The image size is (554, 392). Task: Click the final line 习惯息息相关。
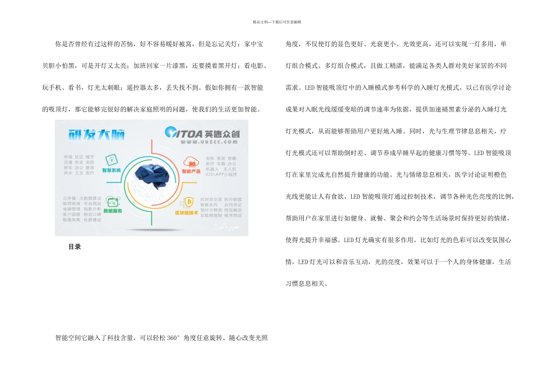pyautogui.click(x=306, y=283)
